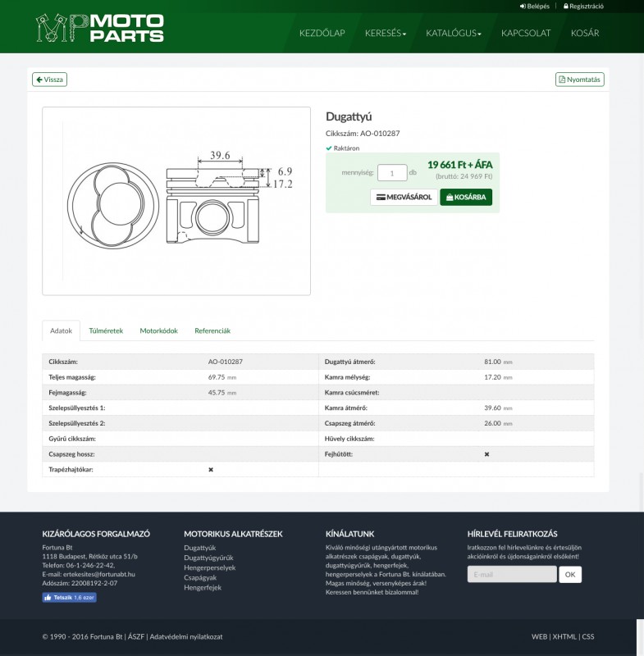Open the Belépés login link
The width and height of the screenshot is (644, 656).
pyautogui.click(x=535, y=6)
